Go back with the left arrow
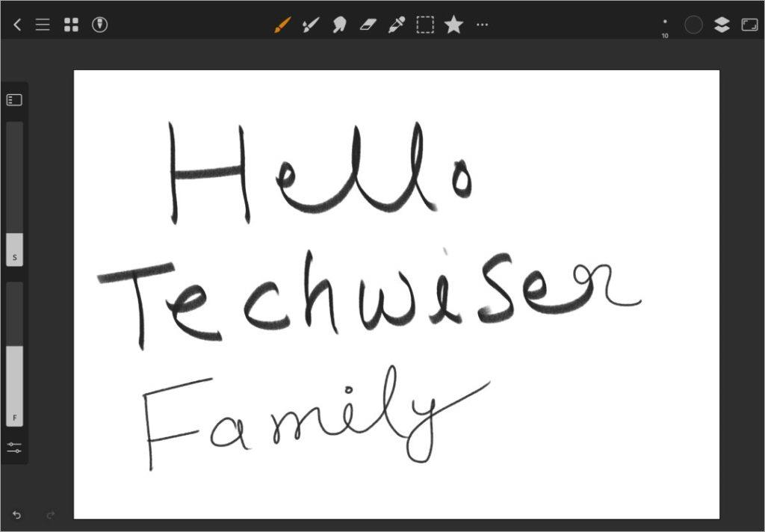765x532 pixels. (x=17, y=25)
